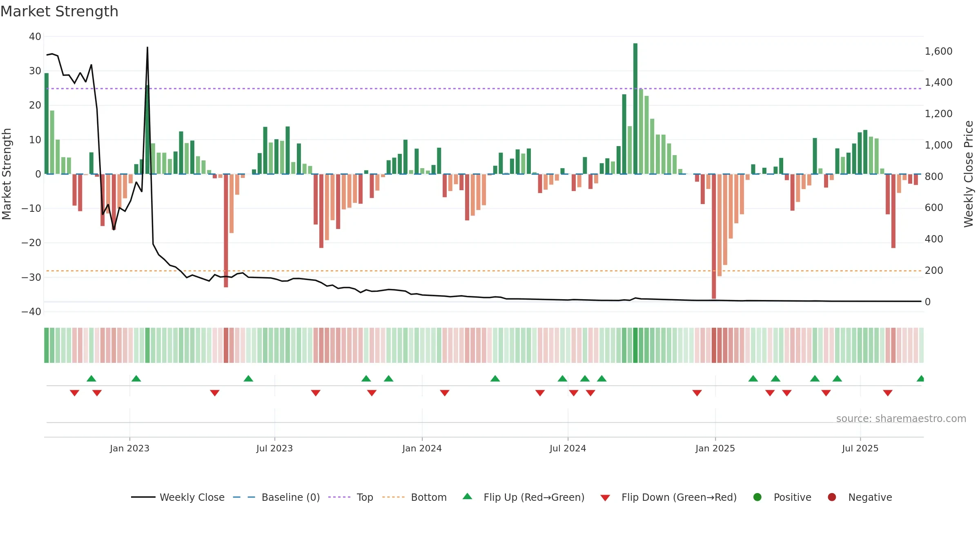Click the Jan 2025 axis label
The image size is (980, 551).
pyautogui.click(x=715, y=448)
